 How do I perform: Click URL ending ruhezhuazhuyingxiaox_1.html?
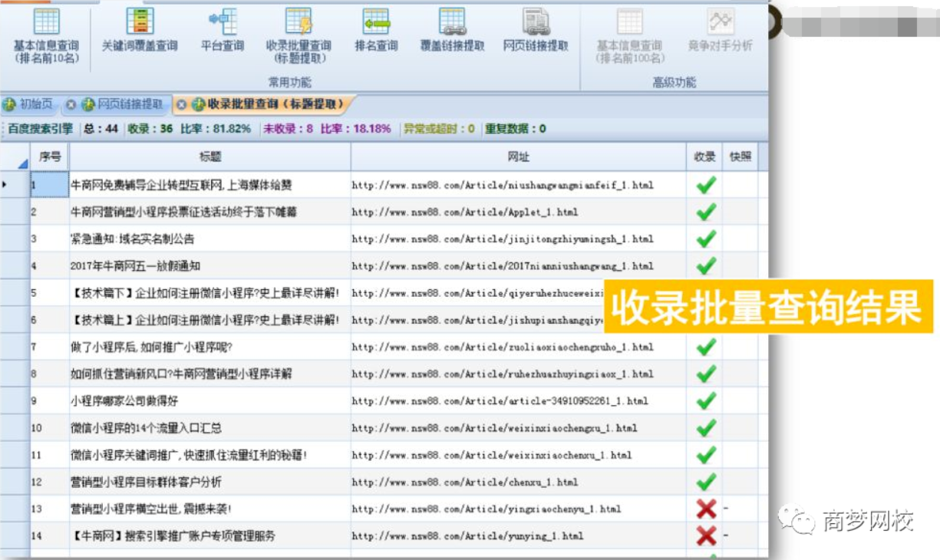[x=503, y=374]
